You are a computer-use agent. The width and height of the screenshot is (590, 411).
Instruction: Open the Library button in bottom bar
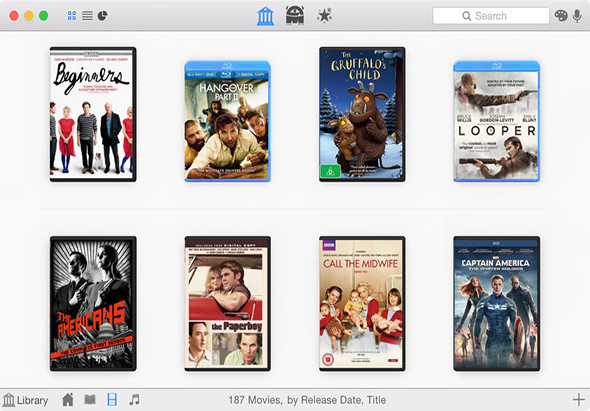click(25, 400)
